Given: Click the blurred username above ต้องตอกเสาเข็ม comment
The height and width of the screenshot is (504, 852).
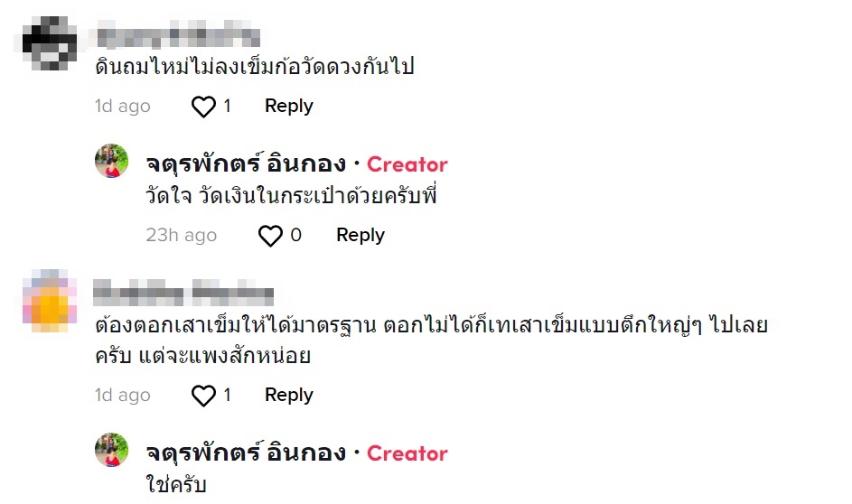Looking at the screenshot, I should tap(184, 293).
